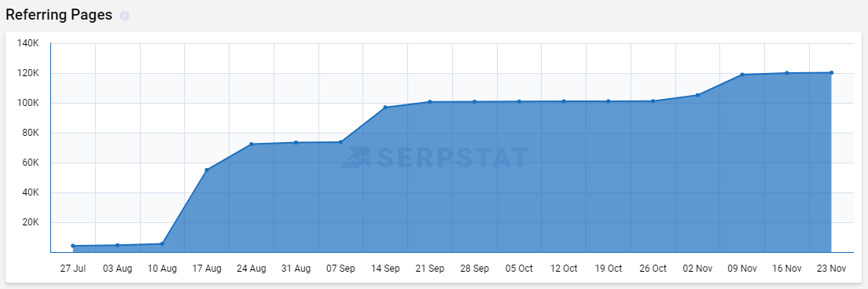
Task: Click the 120K y-axis label
Action: (28, 73)
